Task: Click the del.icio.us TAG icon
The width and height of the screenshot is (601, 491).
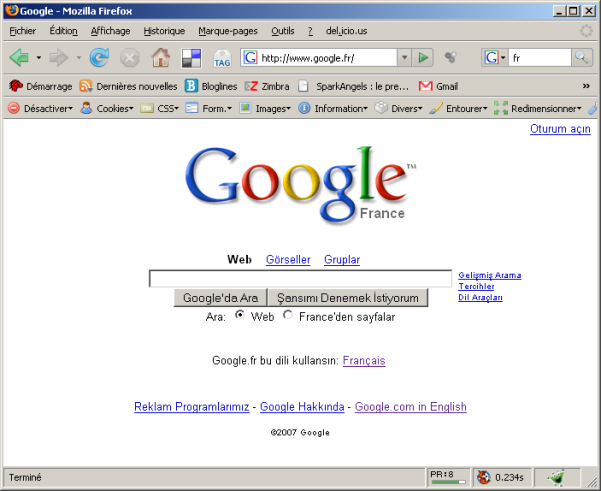Action: (221, 58)
